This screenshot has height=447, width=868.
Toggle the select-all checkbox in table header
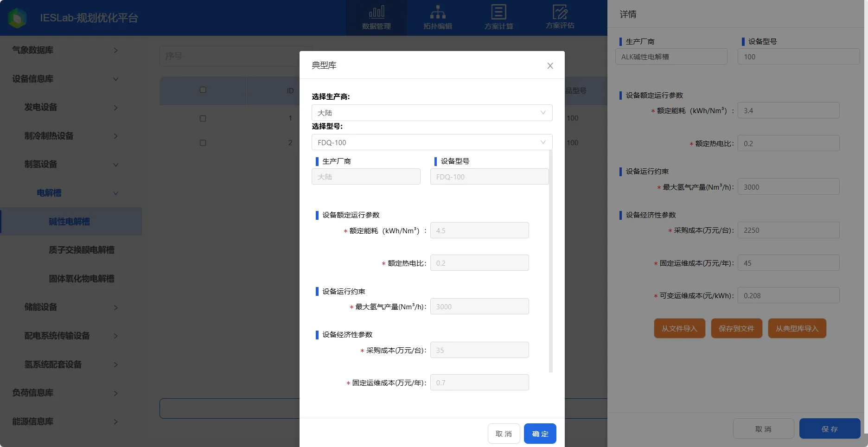tap(203, 90)
